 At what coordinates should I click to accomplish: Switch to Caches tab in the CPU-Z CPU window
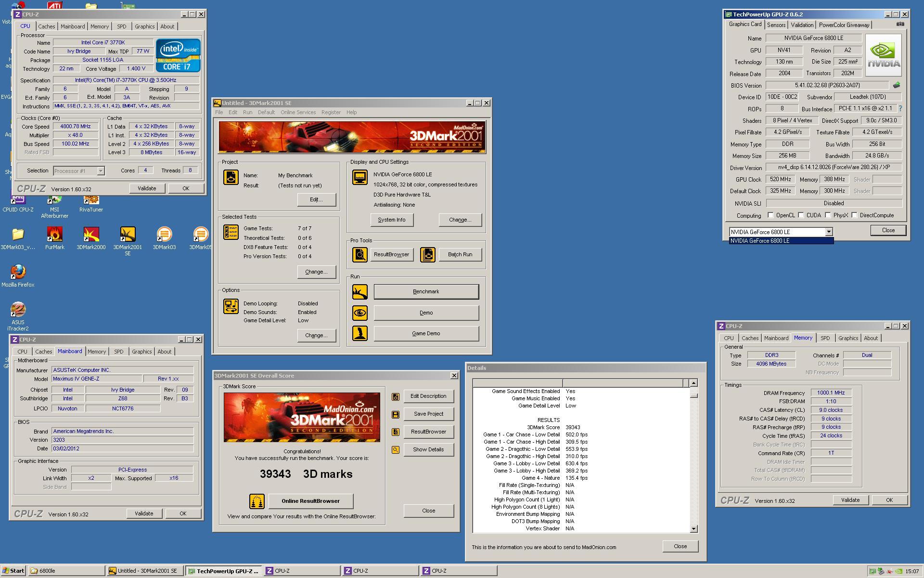tap(47, 26)
